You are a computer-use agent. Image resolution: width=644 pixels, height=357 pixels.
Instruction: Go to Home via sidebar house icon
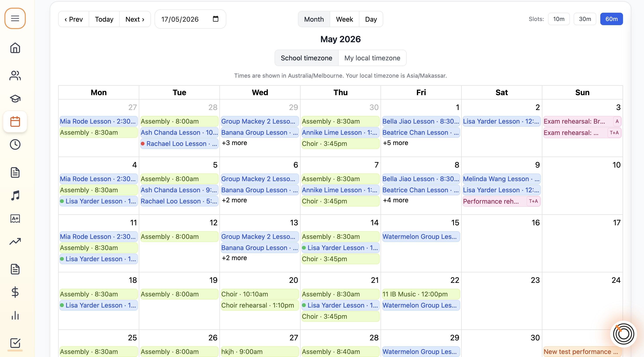coord(15,48)
